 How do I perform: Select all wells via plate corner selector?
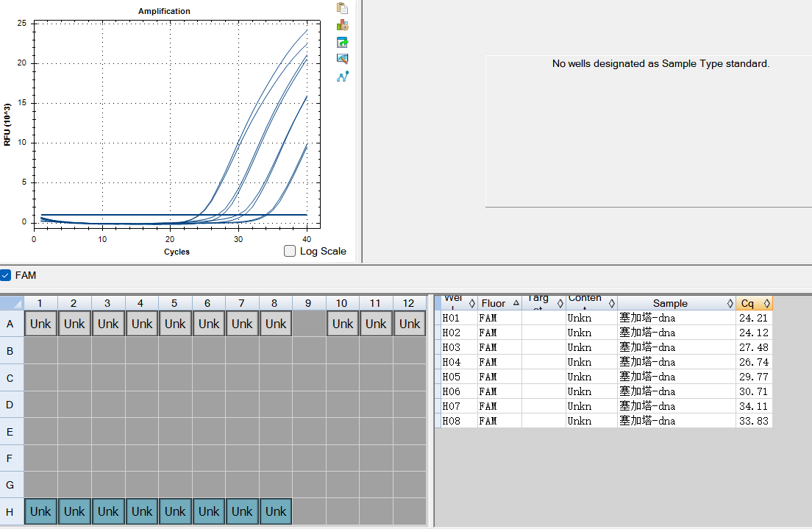coord(11,303)
